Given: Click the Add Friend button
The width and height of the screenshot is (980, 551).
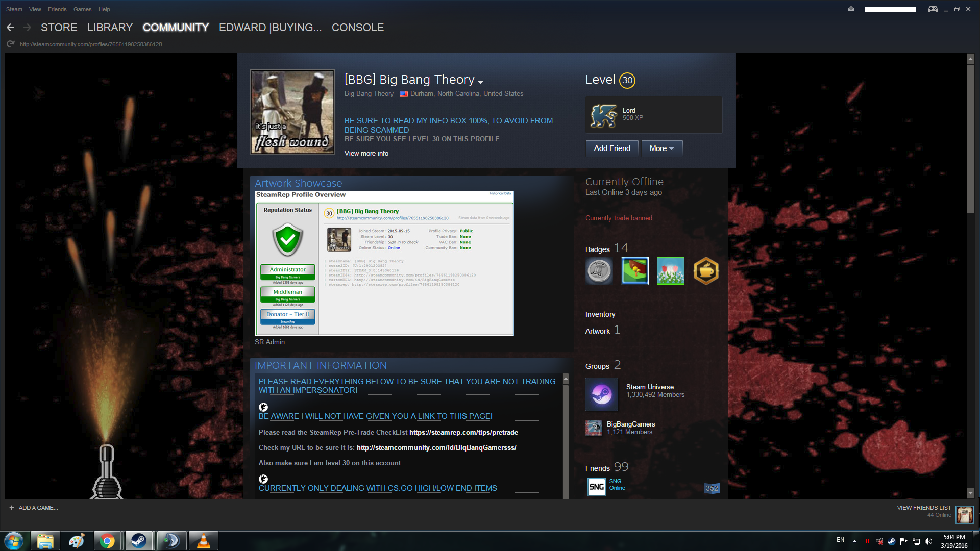Looking at the screenshot, I should [x=612, y=148].
